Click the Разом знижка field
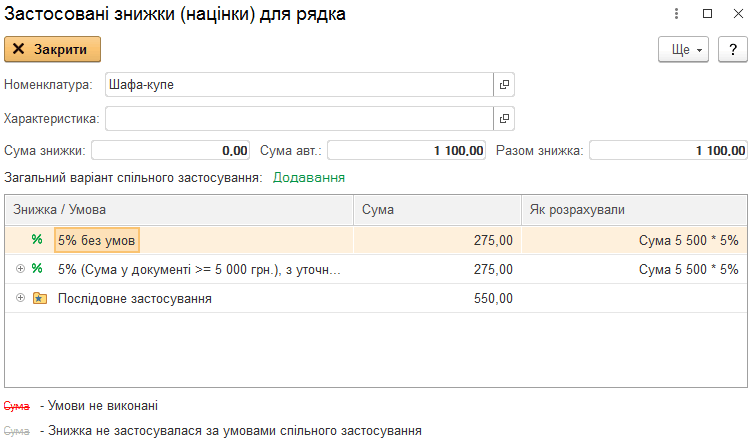Viewport: 752px width, 442px height. pos(669,151)
